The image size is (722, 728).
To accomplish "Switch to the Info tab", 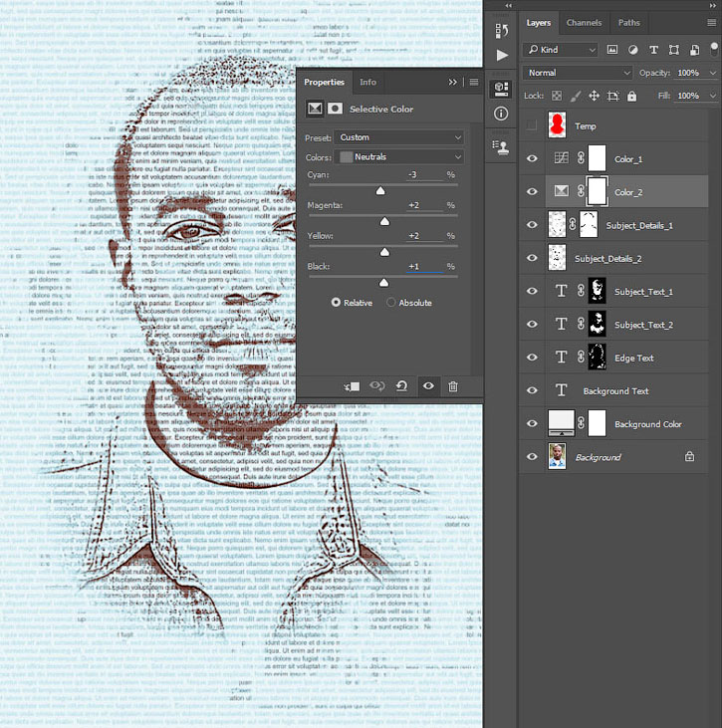I will tap(367, 83).
